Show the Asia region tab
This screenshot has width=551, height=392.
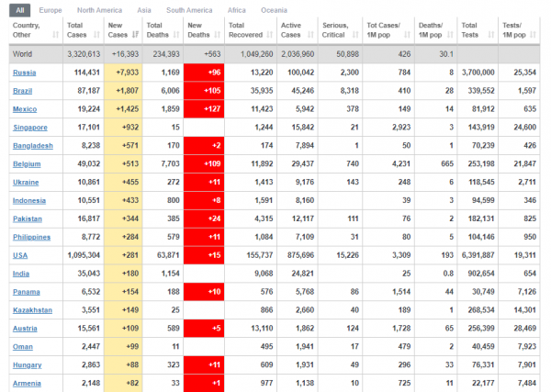tap(144, 10)
